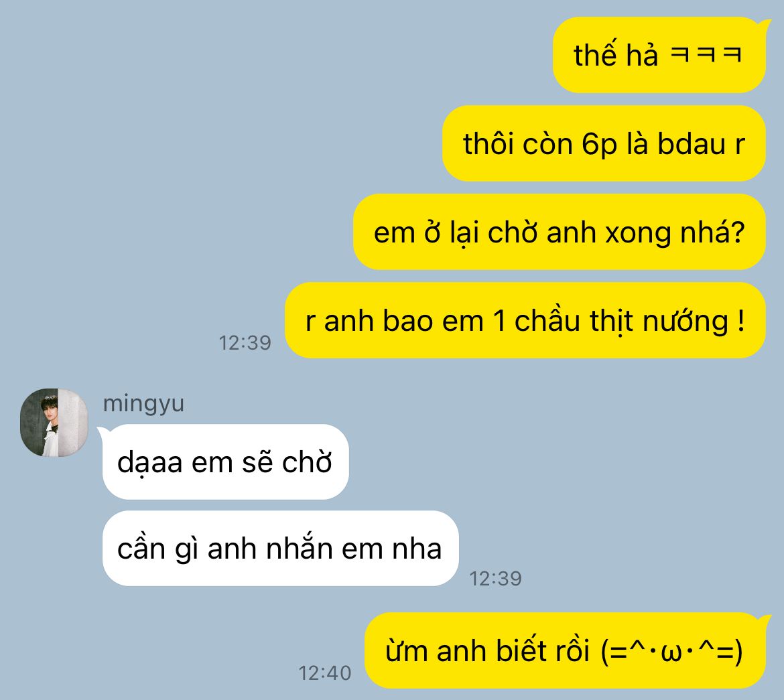Tap the 12:40 timestamp
784x700 pixels.
325,673
